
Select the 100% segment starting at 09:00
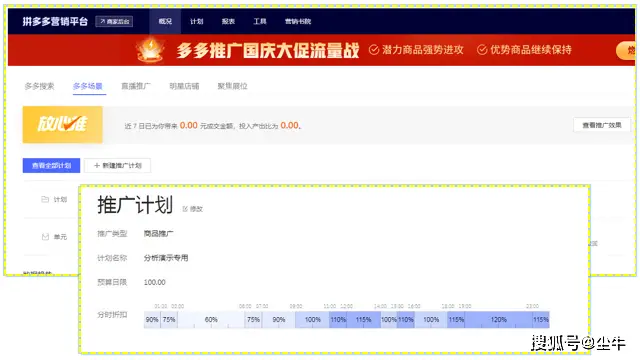pyautogui.click(x=313, y=320)
